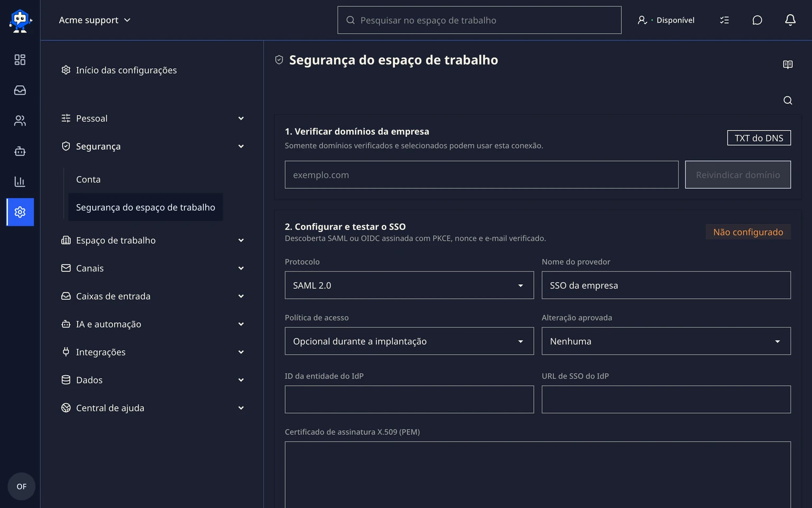Click the URL de SSO do IdP field

pos(666,400)
